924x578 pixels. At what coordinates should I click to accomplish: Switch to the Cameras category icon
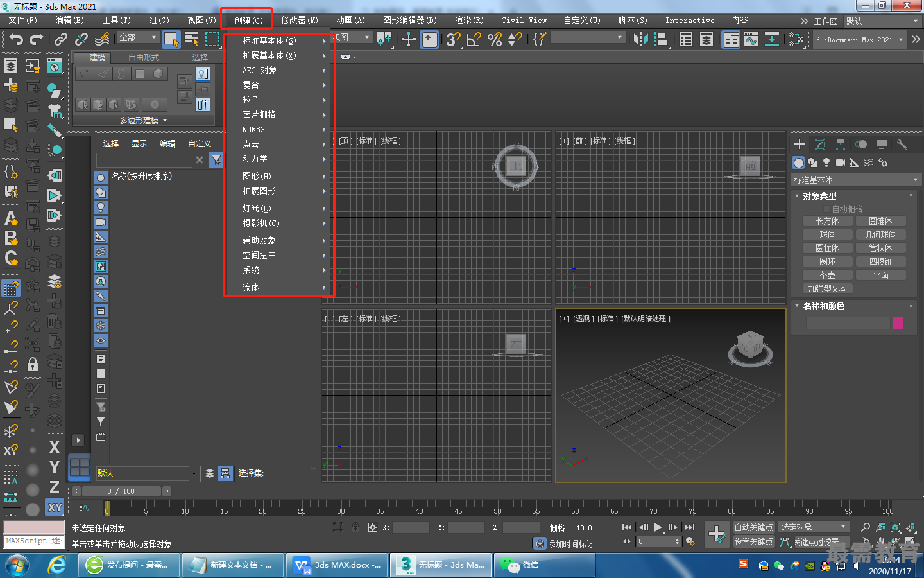coord(841,162)
